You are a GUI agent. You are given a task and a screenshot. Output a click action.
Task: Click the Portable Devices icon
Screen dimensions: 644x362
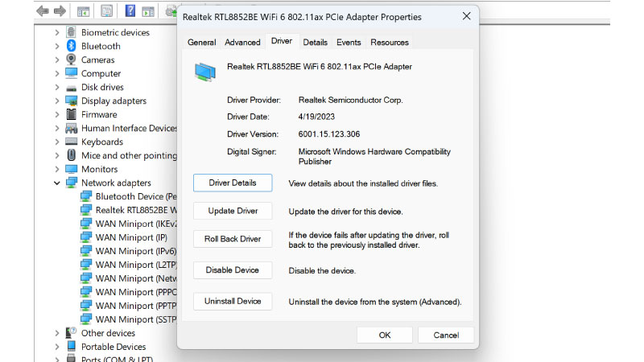pyautogui.click(x=72, y=347)
